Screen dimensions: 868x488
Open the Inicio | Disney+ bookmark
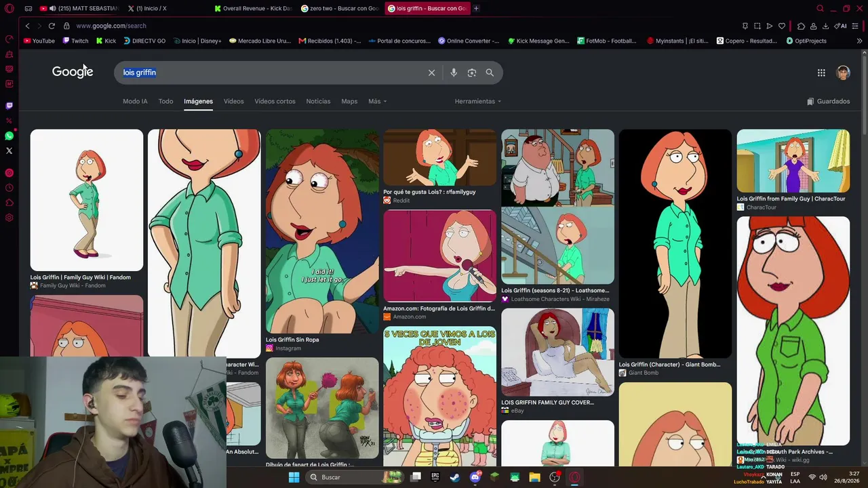click(197, 41)
